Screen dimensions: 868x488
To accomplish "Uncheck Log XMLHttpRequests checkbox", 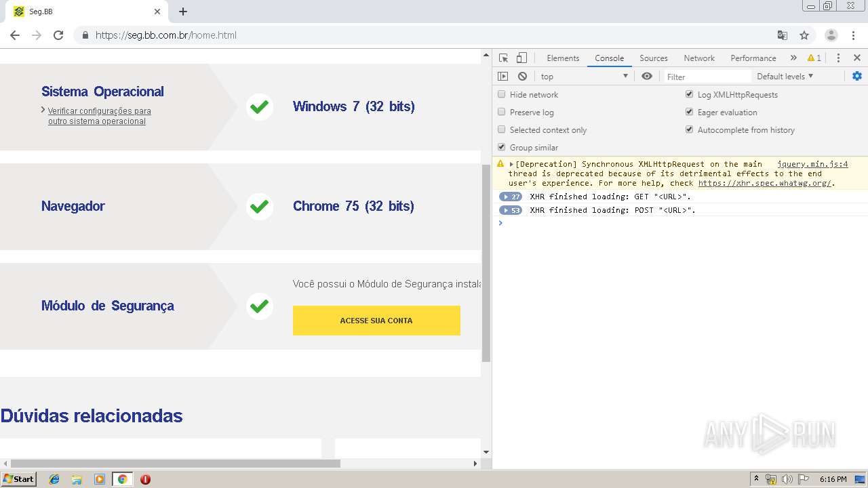I will [x=690, y=94].
